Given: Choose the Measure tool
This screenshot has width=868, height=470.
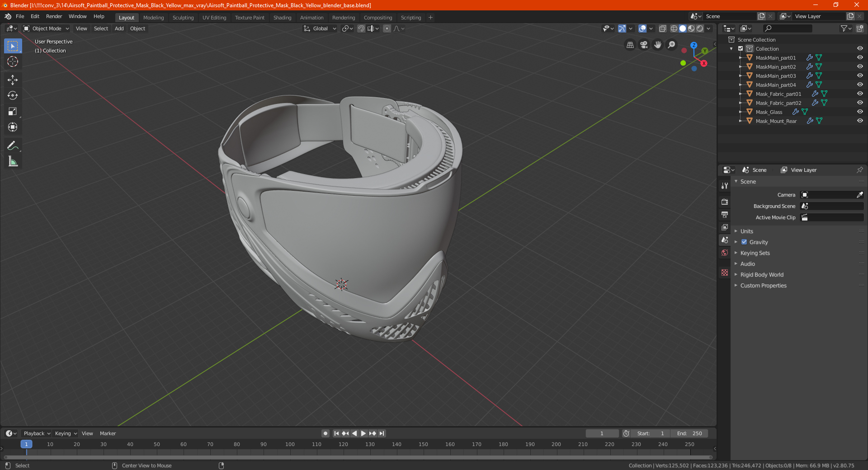Looking at the screenshot, I should click(13, 161).
